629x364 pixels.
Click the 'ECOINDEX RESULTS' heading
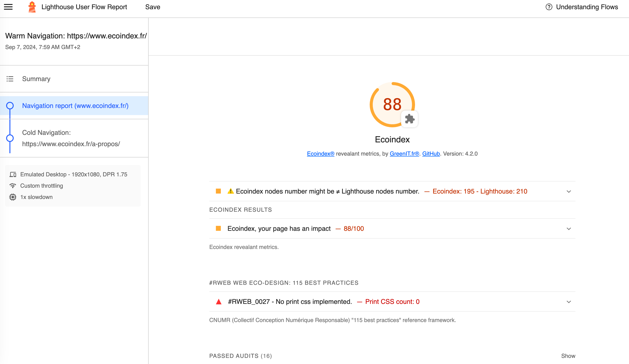[241, 210]
